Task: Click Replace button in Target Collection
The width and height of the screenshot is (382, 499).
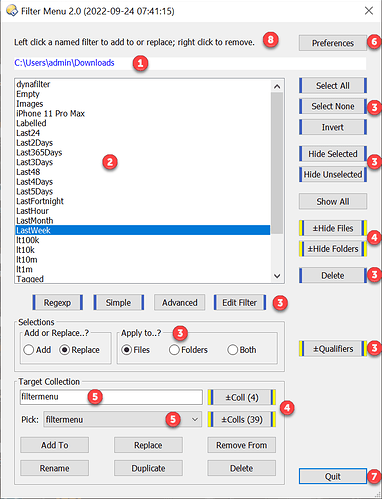Action: pyautogui.click(x=148, y=445)
